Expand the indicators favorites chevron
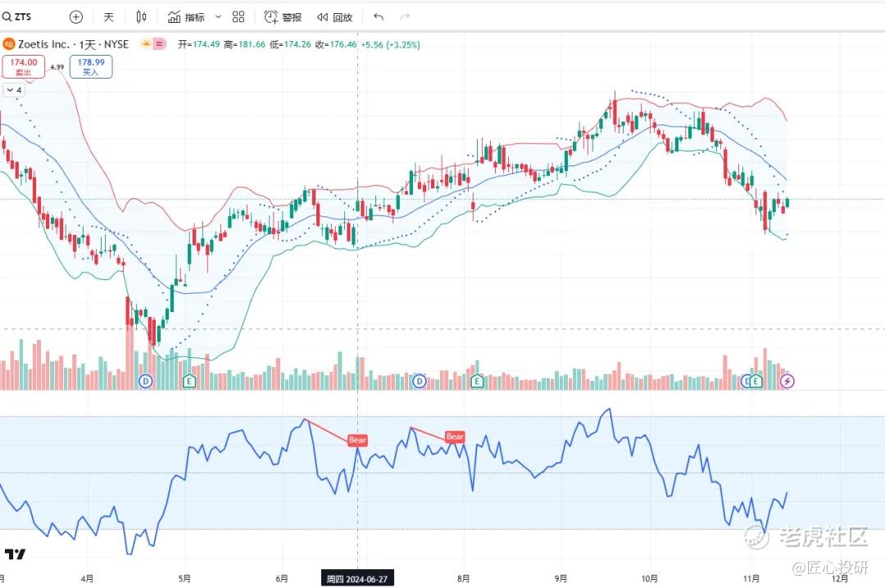 pyautogui.click(x=218, y=17)
